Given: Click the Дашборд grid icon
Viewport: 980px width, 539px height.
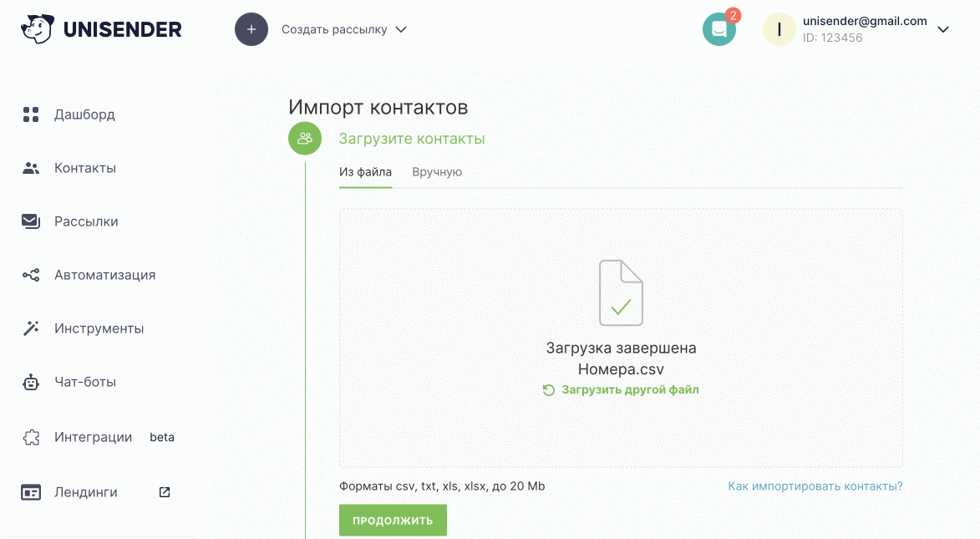Looking at the screenshot, I should (x=31, y=114).
